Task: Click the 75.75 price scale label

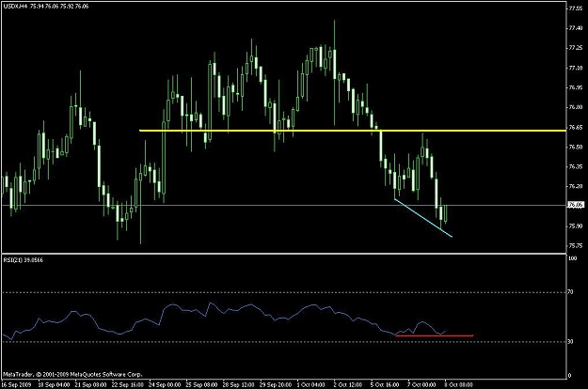Action: 576,245
